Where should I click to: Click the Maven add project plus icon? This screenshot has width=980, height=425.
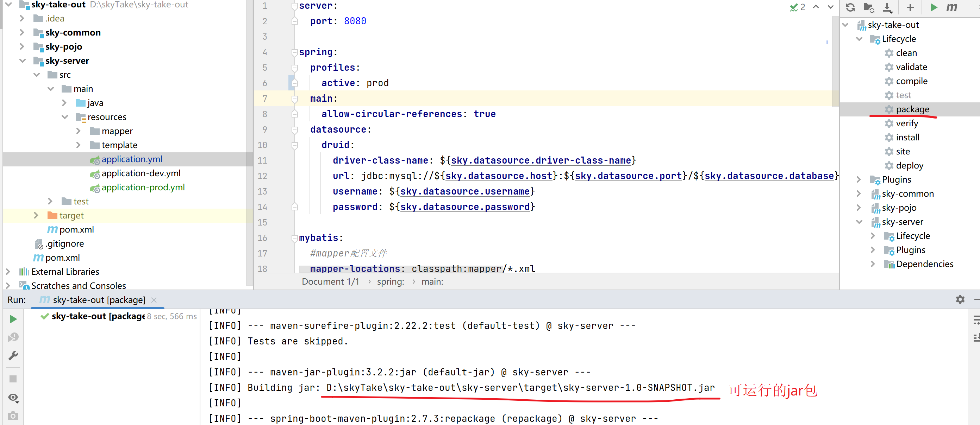(x=910, y=7)
